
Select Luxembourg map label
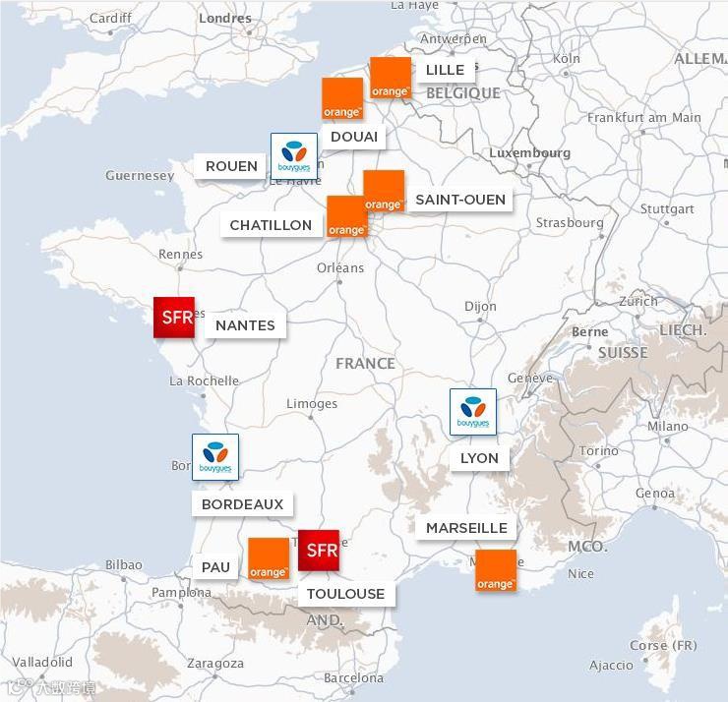click(529, 152)
